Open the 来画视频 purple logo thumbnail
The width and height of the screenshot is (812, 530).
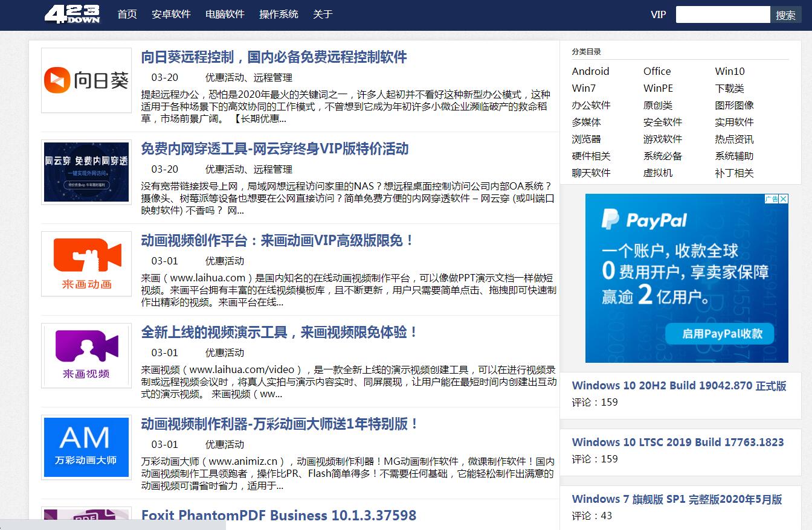coord(86,356)
